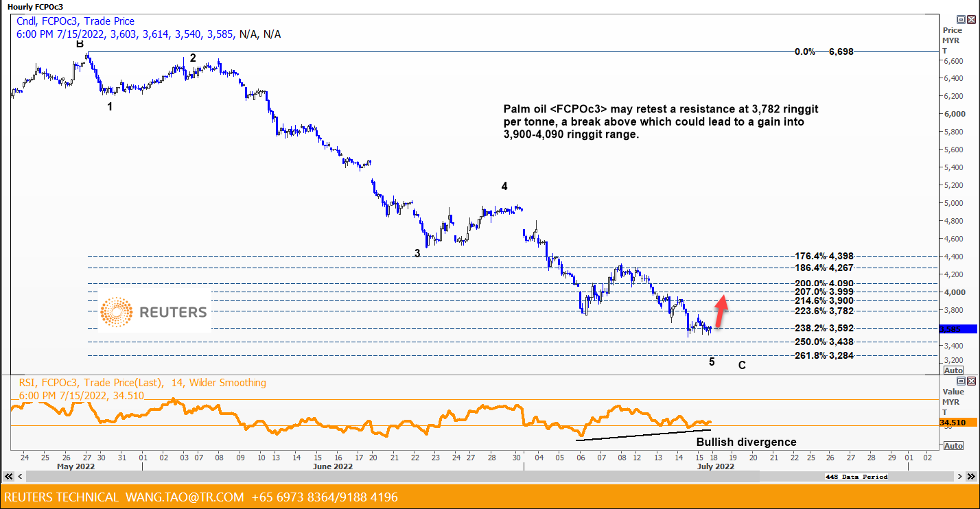
Task: Click the 34.510 RSI value tag
Action: click(x=957, y=423)
